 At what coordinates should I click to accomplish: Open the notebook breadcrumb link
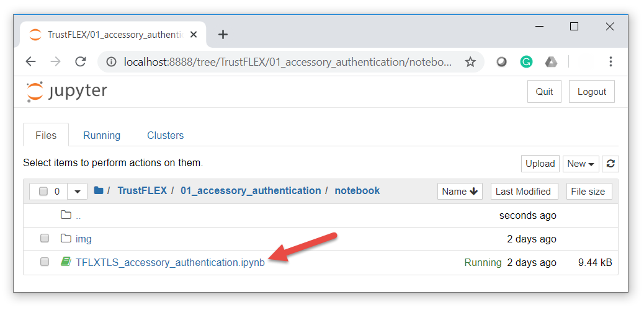[x=357, y=190]
